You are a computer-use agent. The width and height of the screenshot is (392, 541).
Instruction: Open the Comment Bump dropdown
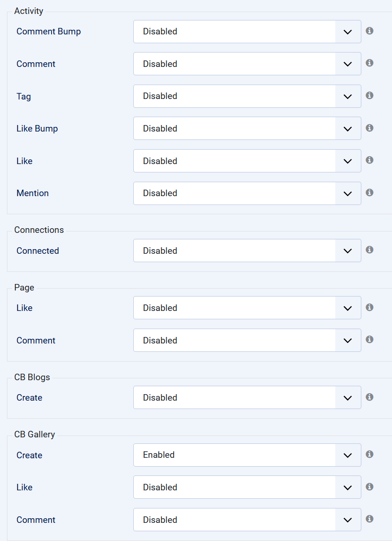click(x=247, y=32)
